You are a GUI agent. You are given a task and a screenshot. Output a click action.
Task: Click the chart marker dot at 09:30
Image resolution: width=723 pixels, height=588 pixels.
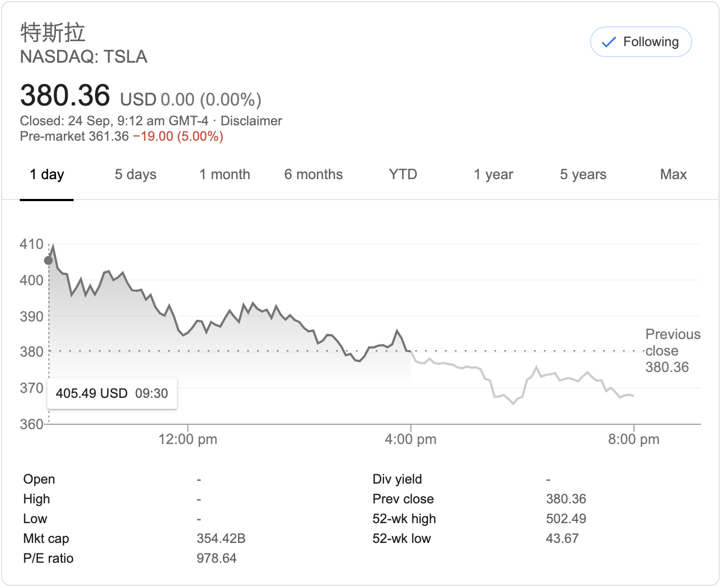[48, 260]
